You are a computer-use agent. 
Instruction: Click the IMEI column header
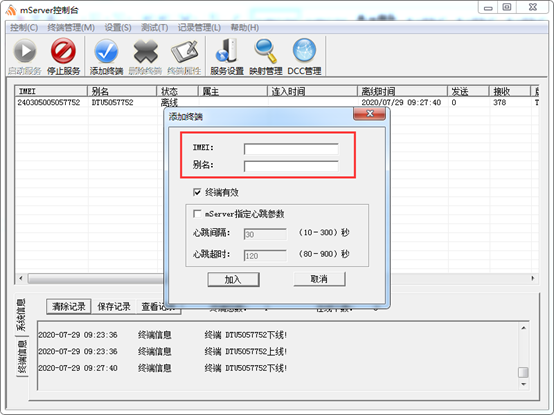pos(51,91)
